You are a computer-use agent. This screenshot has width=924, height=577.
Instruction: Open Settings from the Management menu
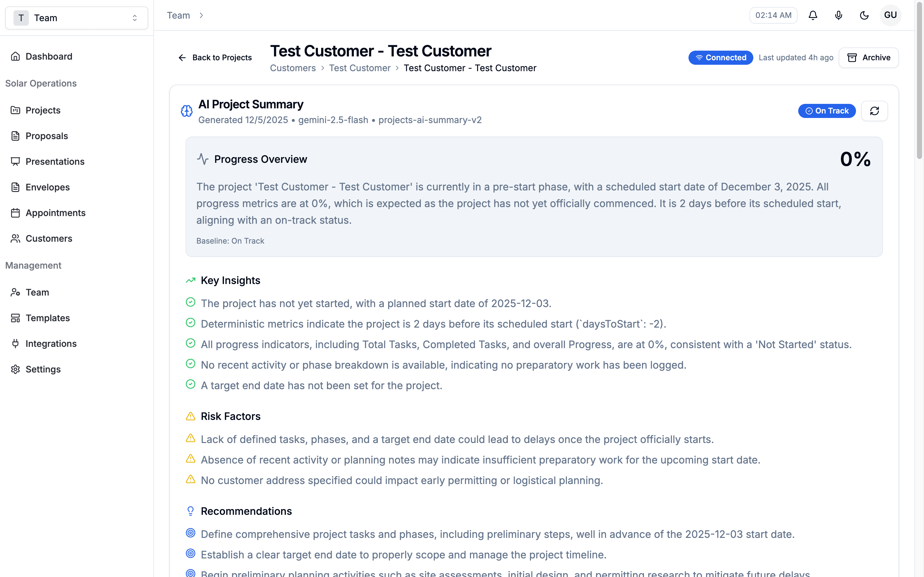point(43,369)
